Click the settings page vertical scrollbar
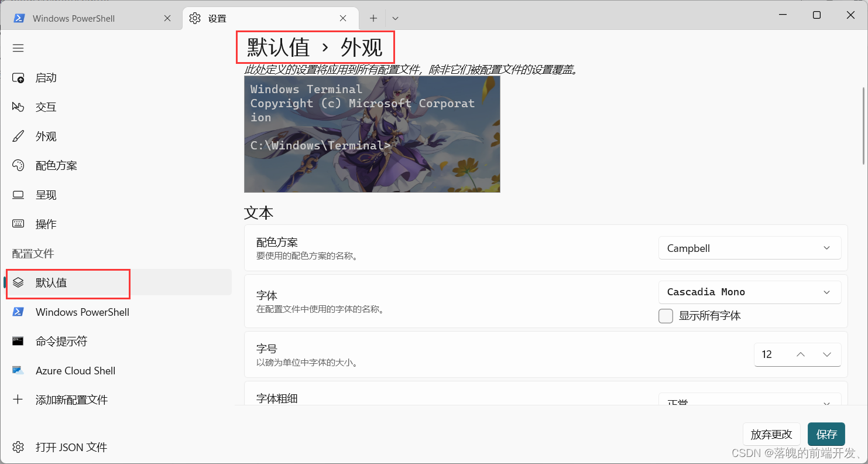 click(864, 125)
